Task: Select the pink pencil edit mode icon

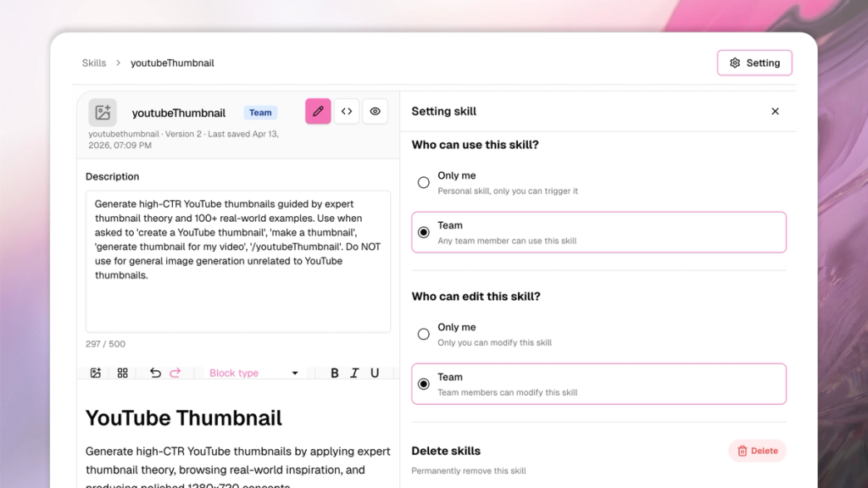Action: 317,111
